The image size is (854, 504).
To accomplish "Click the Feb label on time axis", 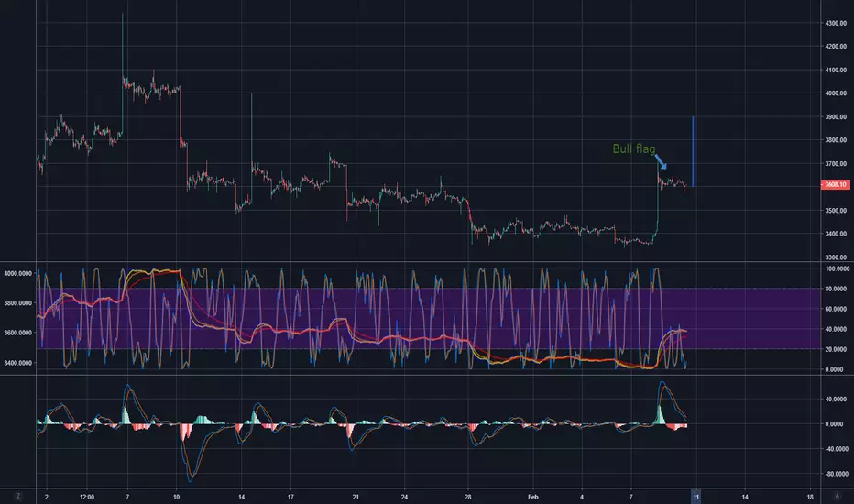I will pyautogui.click(x=532, y=497).
